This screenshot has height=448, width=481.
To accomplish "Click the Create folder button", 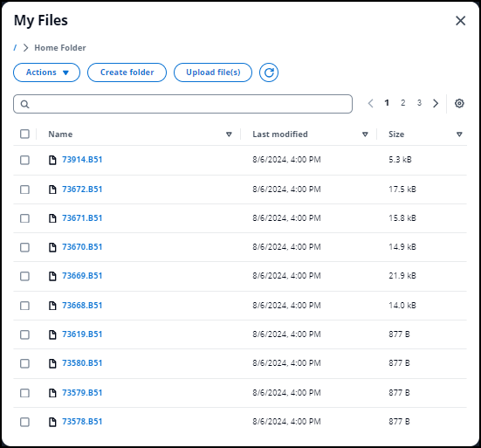I will 127,72.
